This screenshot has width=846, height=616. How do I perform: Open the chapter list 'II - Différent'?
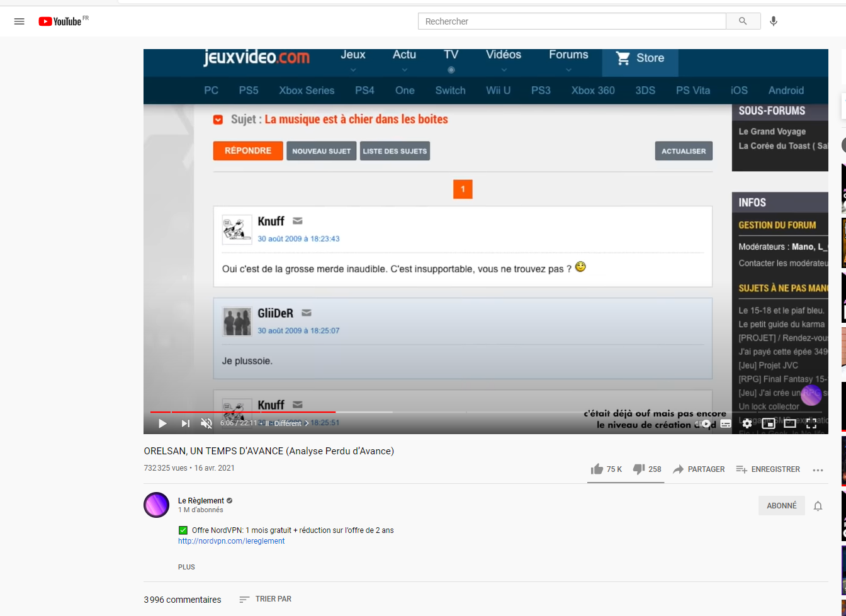pyautogui.click(x=287, y=423)
